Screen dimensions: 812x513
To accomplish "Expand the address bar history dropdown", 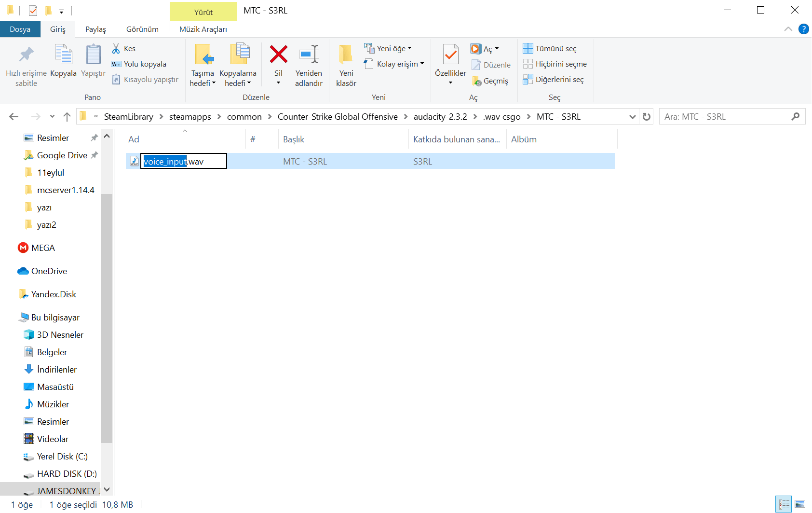I will click(x=632, y=117).
